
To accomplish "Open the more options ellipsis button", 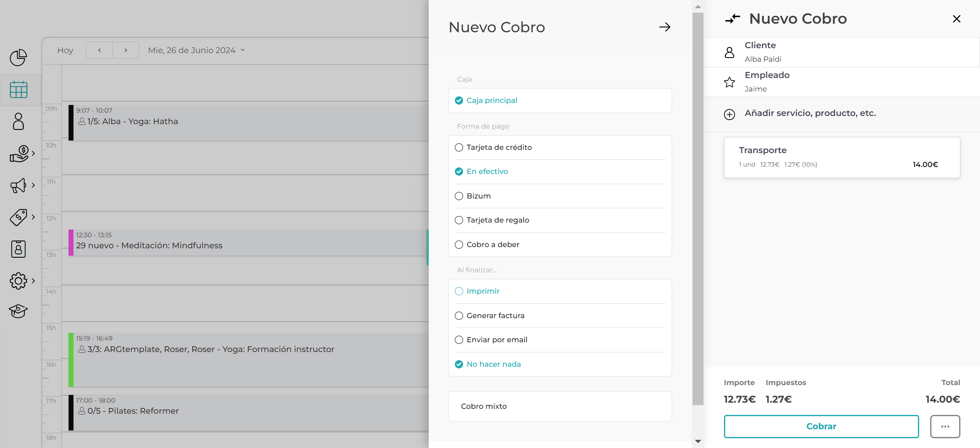I will (x=945, y=426).
